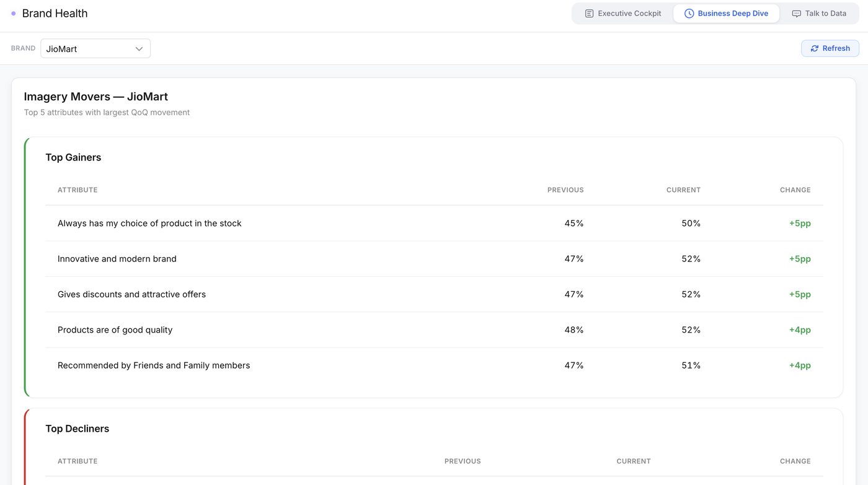The image size is (868, 485).
Task: Click the 51% current value
Action: coord(691,365)
